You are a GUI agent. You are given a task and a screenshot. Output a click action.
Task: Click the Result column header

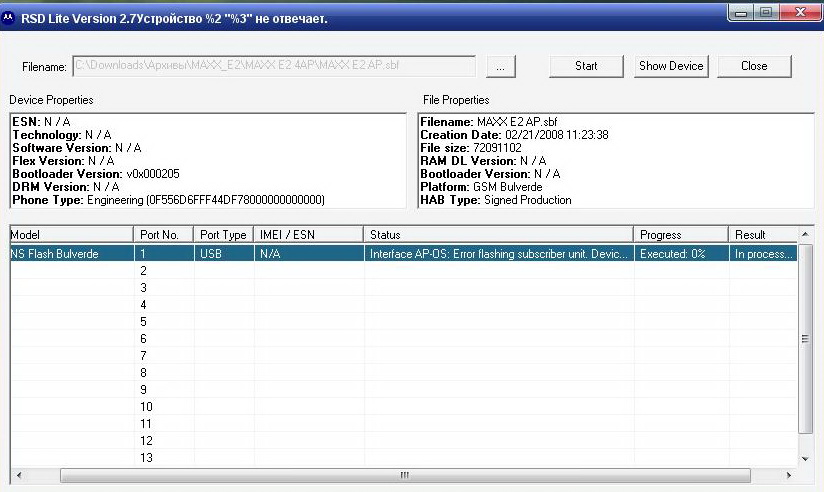coord(763,234)
